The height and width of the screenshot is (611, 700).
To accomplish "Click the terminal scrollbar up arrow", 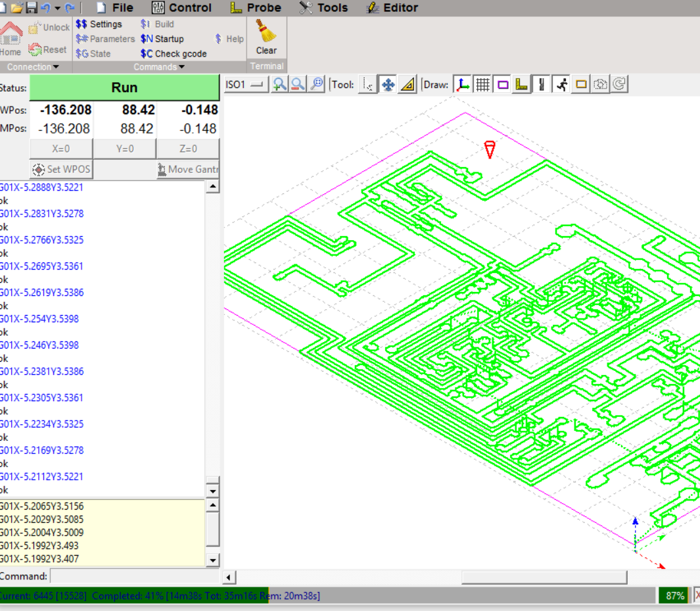I will point(213,186).
